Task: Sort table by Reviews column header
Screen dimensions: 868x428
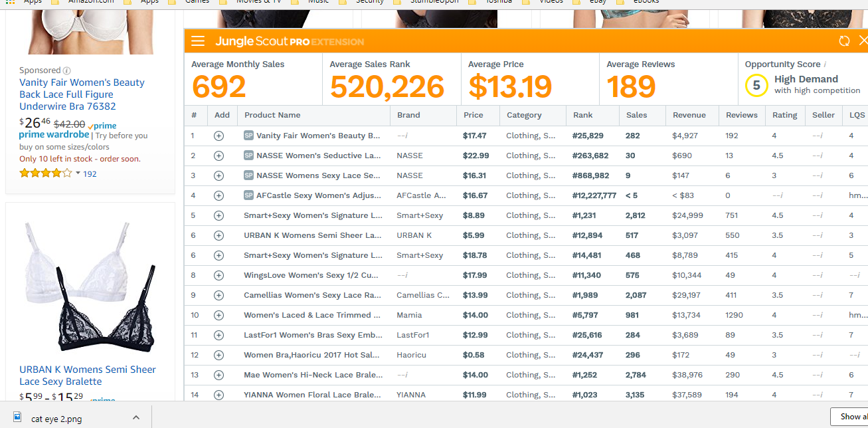Action: [742, 115]
